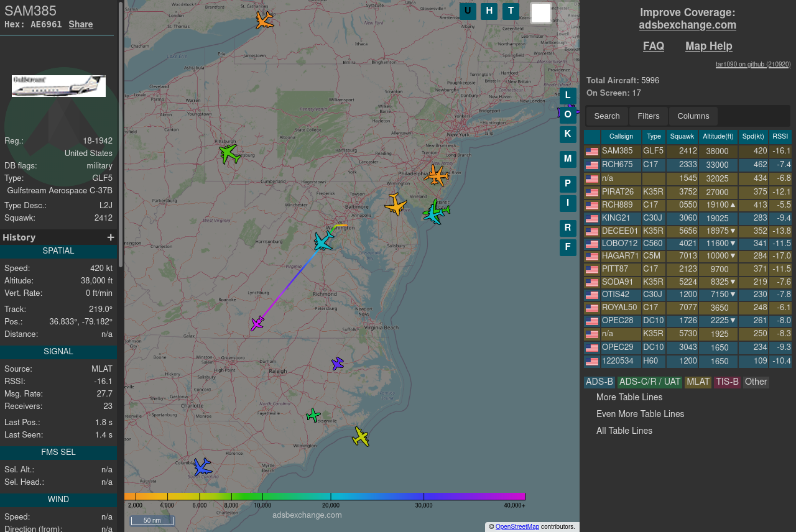
Task: Click the ADS-C/R / UAT legend label
Action: click(x=650, y=382)
